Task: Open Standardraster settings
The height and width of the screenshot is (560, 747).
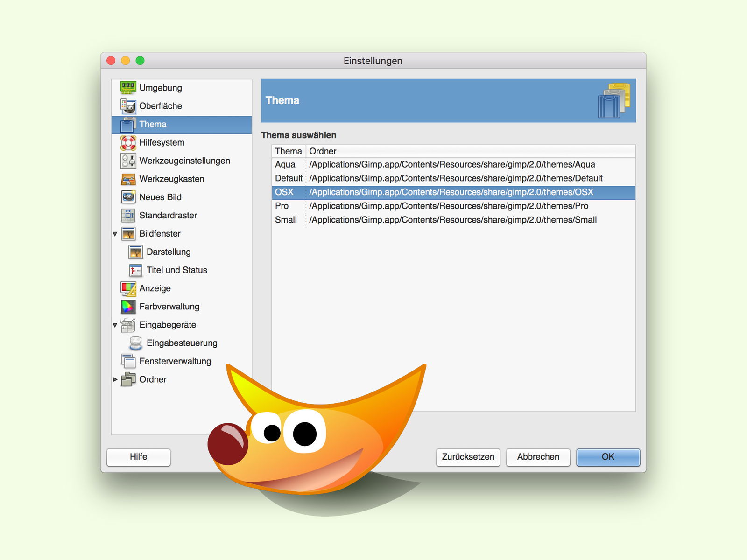Action: [x=168, y=215]
